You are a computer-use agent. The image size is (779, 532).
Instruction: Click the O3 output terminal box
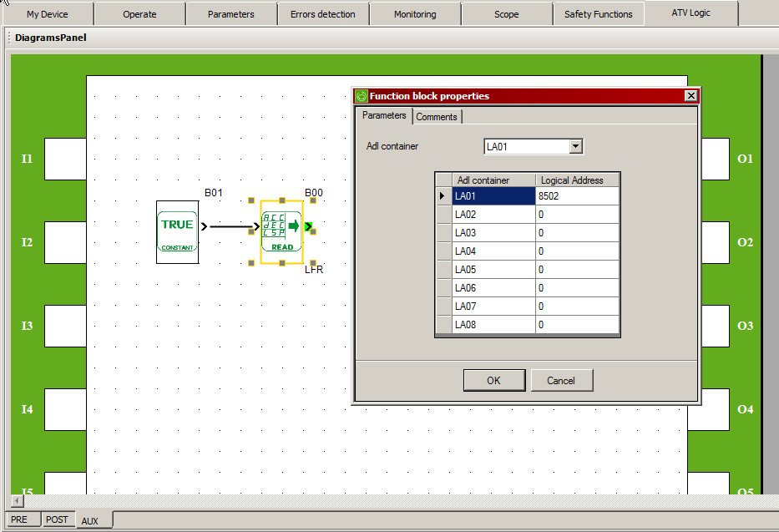716,326
